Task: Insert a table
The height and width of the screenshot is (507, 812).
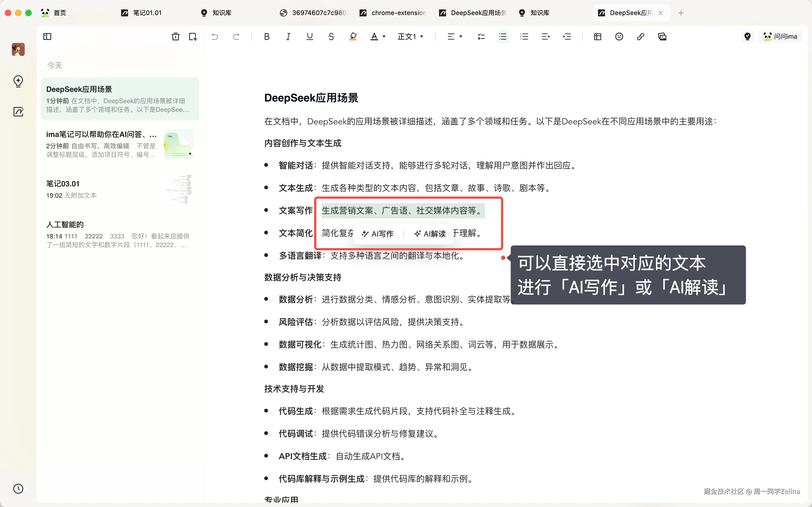Action: coord(597,37)
